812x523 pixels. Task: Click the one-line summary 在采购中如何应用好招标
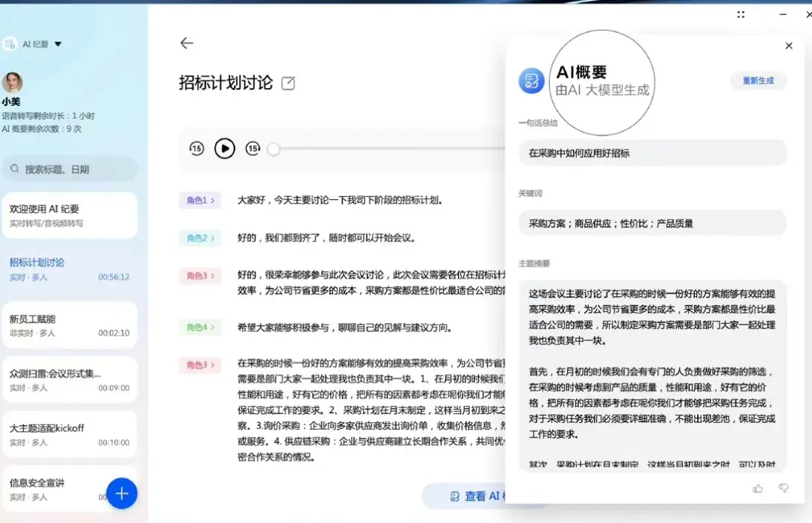(653, 153)
